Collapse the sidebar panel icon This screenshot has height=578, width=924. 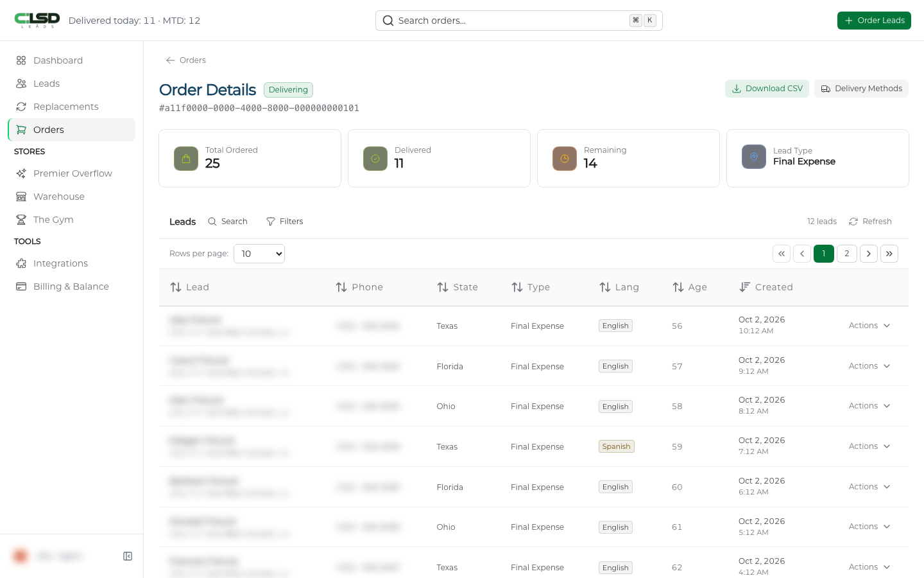(128, 556)
